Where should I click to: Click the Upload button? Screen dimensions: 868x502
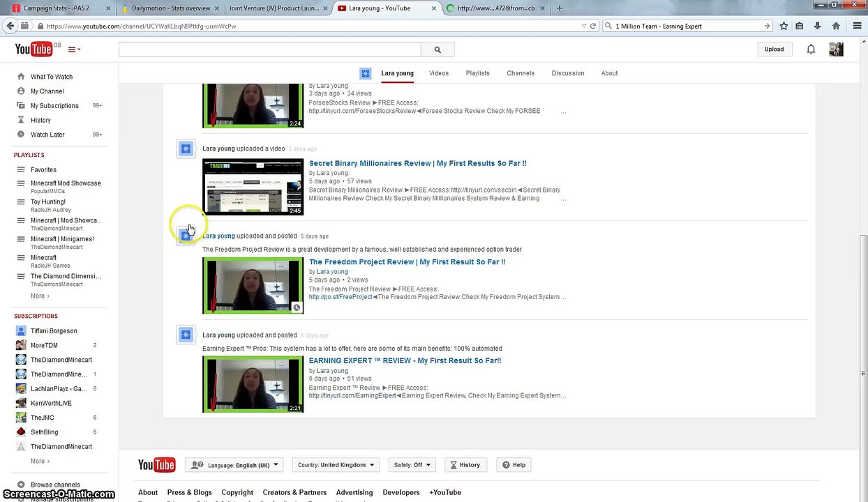coord(774,50)
